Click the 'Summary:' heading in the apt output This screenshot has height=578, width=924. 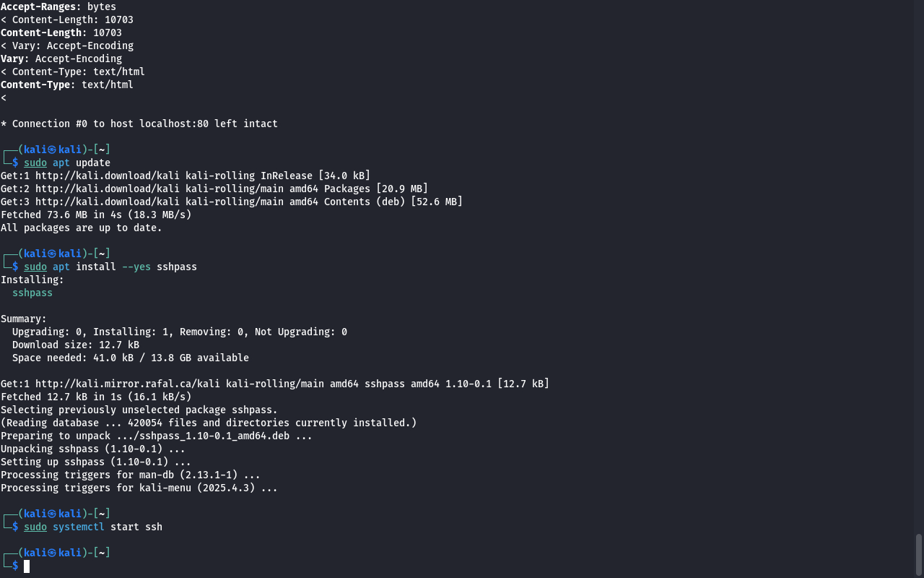coord(24,319)
